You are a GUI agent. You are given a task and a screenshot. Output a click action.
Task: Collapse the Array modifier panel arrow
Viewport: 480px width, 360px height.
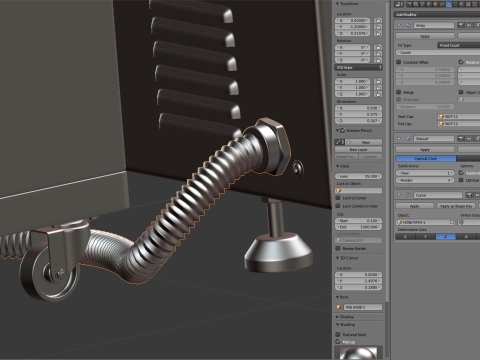click(399, 25)
